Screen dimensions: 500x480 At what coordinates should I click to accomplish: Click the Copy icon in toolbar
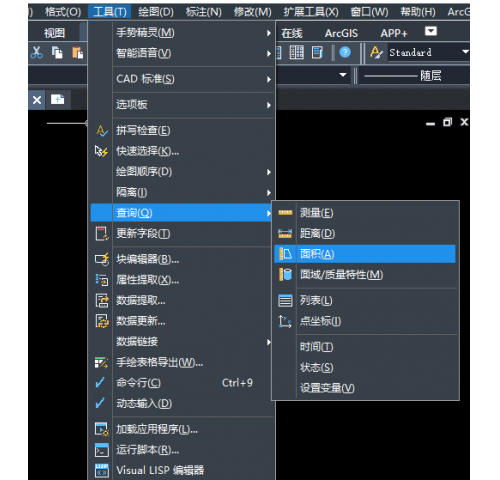pyautogui.click(x=57, y=52)
